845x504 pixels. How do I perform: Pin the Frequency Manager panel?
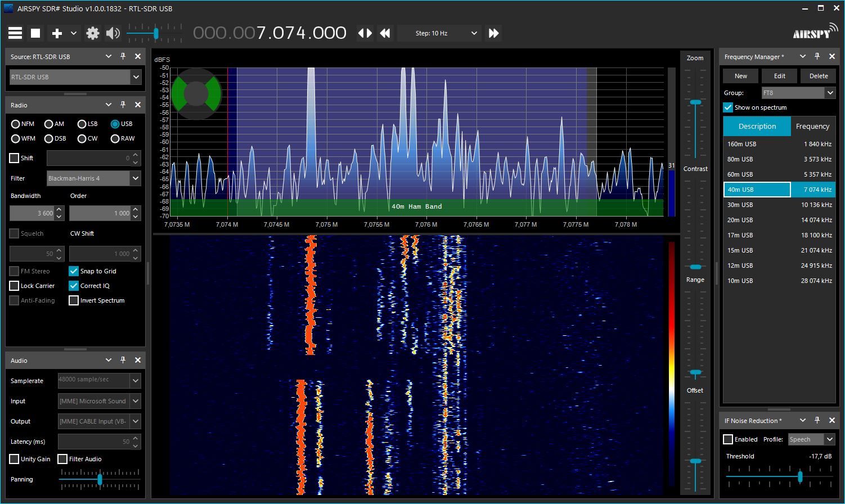point(817,56)
